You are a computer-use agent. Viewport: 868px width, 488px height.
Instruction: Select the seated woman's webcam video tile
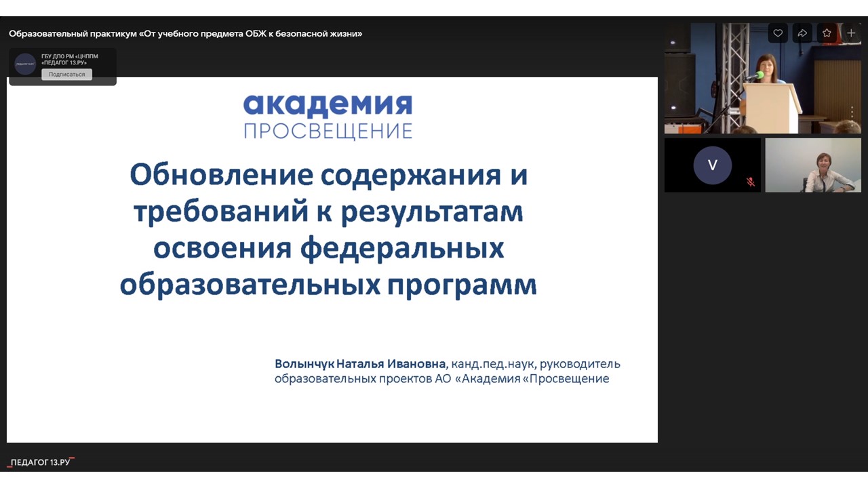(813, 165)
